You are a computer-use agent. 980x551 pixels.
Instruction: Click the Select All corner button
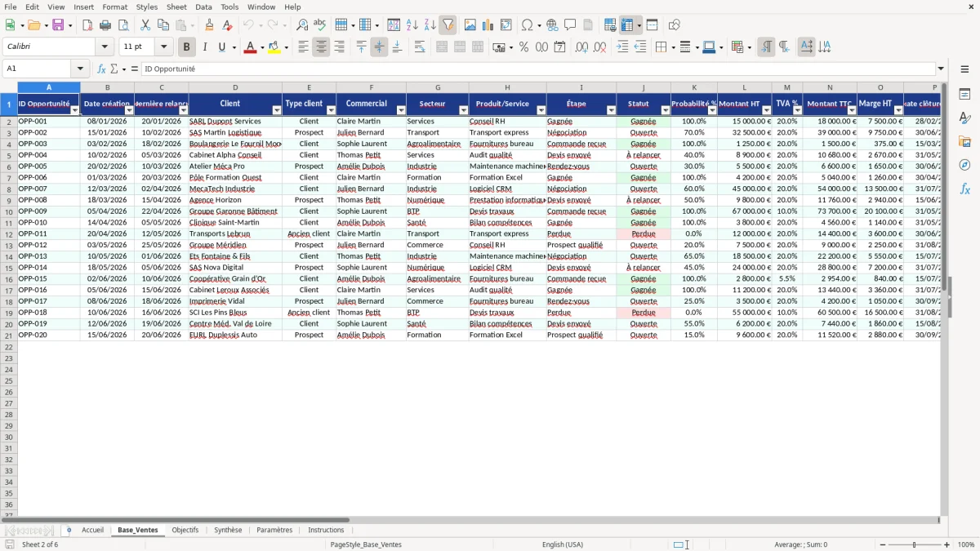pos(8,87)
